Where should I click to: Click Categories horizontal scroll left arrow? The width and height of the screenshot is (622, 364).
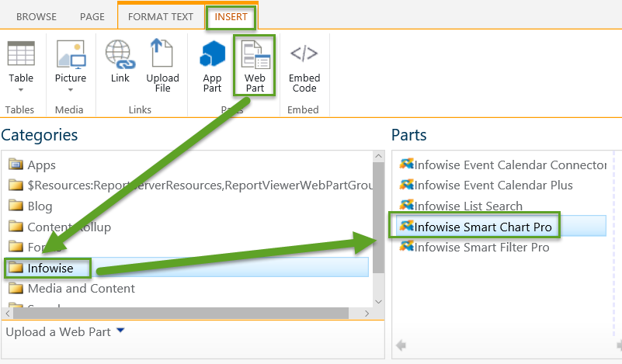click(8, 314)
